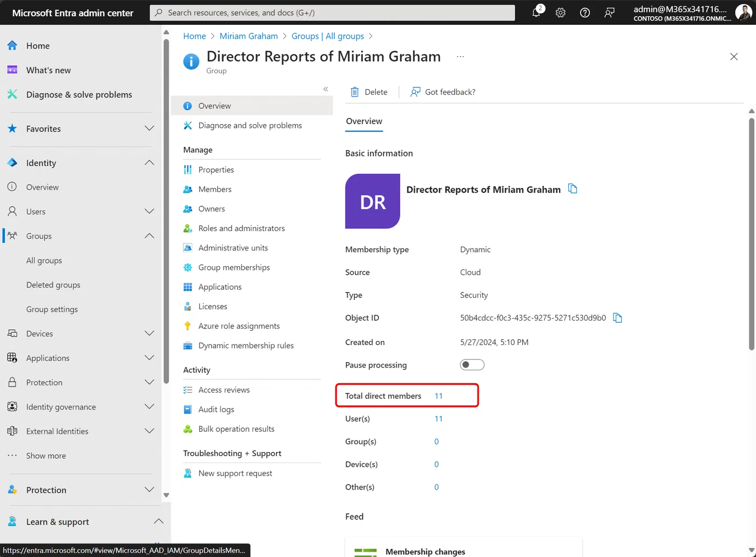Click the Home icon in sidebar
756x557 pixels.
pyautogui.click(x=12, y=46)
